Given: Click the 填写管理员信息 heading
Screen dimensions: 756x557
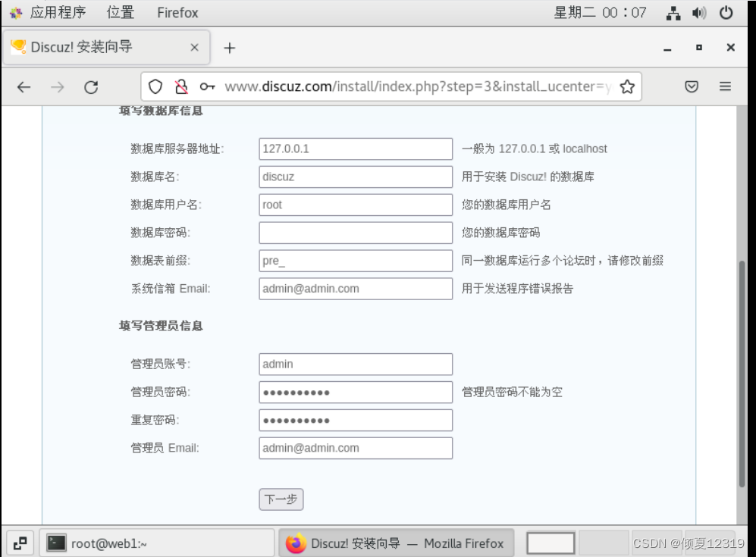Looking at the screenshot, I should tap(161, 326).
